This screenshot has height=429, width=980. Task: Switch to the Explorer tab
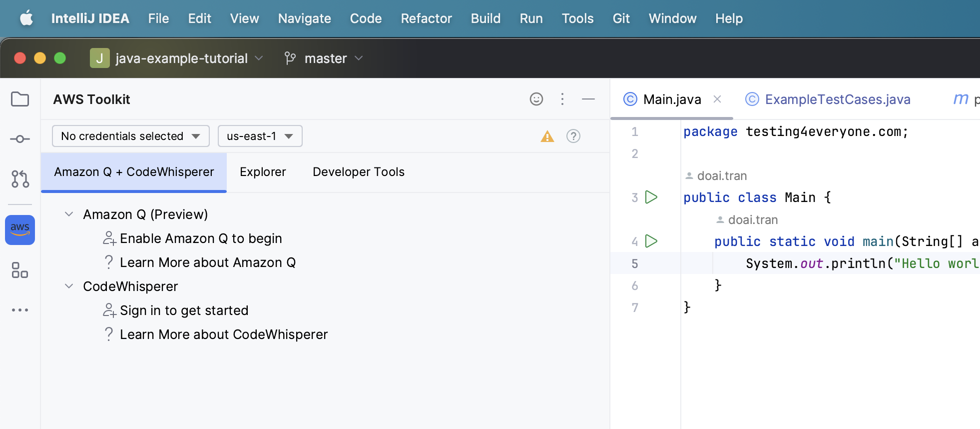263,172
